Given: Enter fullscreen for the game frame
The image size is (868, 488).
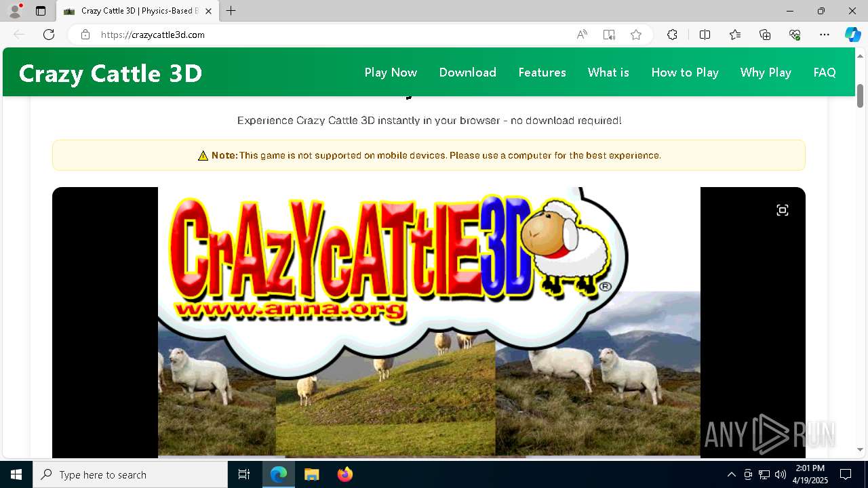Looking at the screenshot, I should tap(783, 210).
